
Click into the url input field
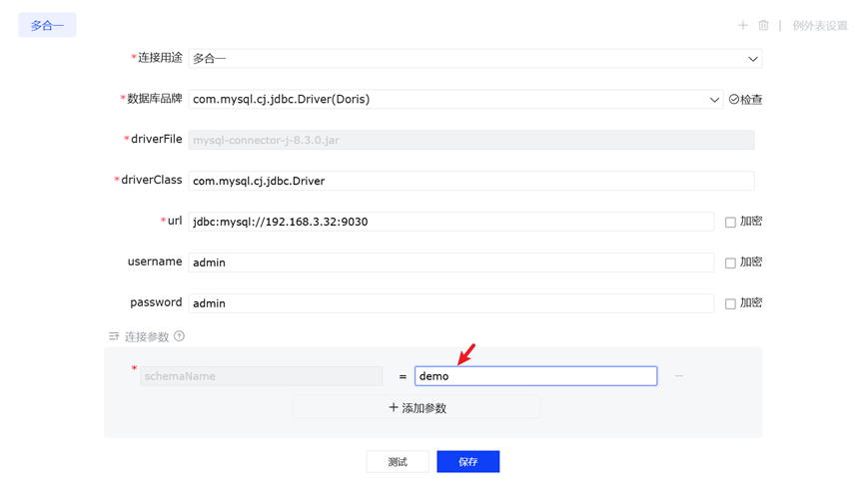[x=450, y=222]
